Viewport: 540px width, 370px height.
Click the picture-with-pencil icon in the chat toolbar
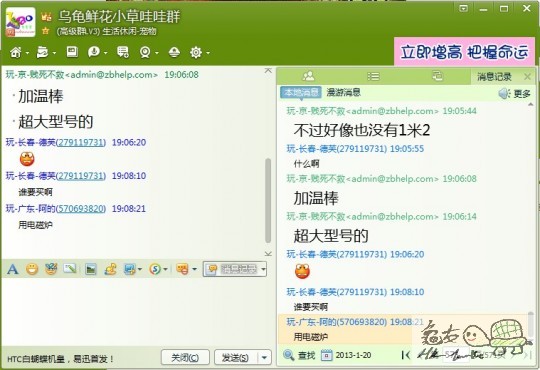70,269
